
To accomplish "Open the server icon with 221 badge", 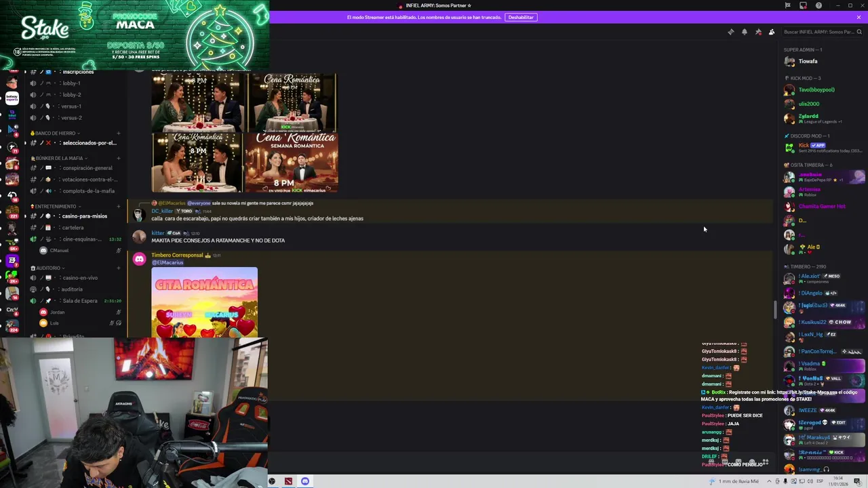I will pyautogui.click(x=12, y=211).
